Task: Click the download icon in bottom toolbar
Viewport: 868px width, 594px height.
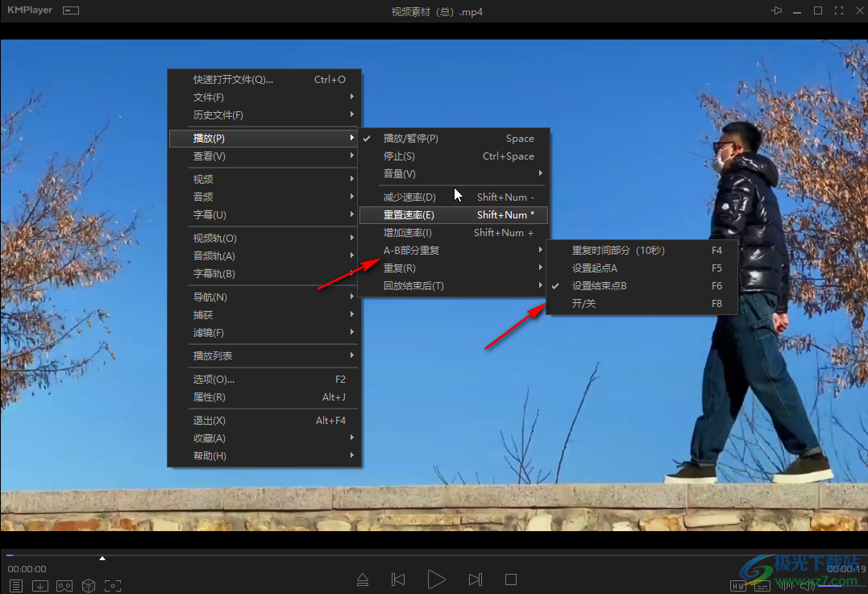Action: coord(39,585)
